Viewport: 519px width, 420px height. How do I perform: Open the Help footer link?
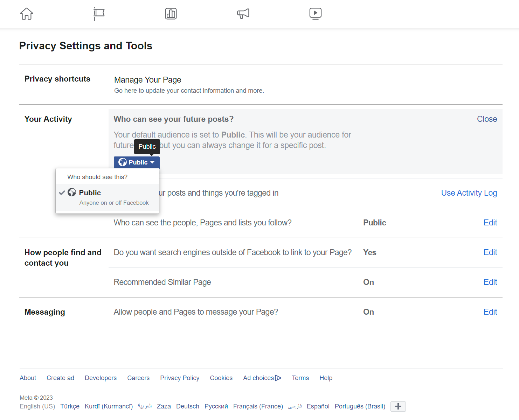(x=326, y=378)
